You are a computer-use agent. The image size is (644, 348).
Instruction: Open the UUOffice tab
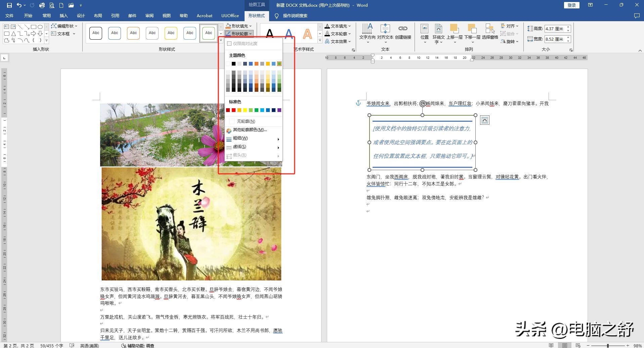(230, 16)
